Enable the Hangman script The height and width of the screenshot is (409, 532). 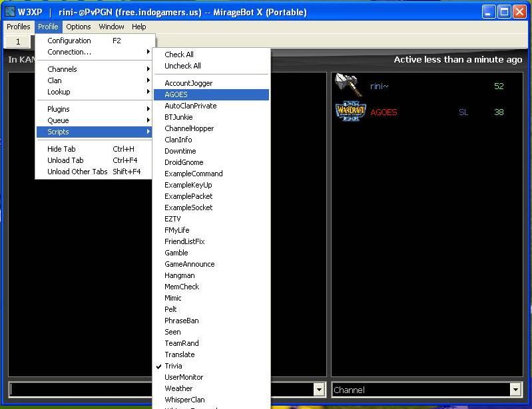[211, 275]
